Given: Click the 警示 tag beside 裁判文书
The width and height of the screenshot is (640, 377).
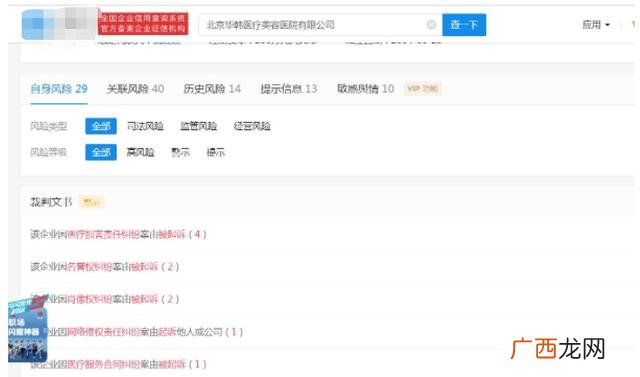Looking at the screenshot, I should click(x=91, y=202).
